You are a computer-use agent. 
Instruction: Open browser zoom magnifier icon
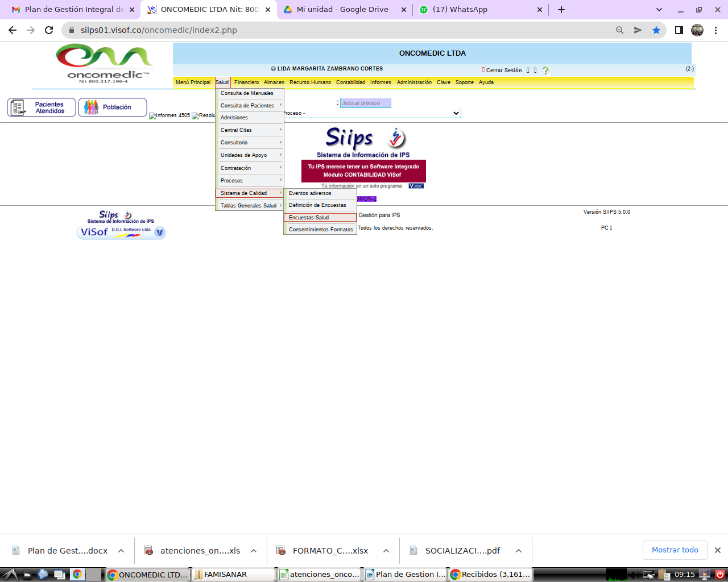(x=620, y=30)
